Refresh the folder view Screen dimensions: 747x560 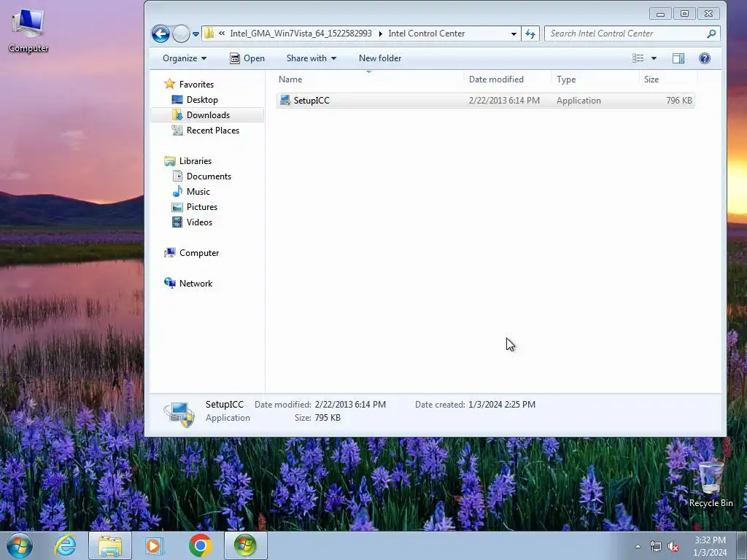(530, 34)
